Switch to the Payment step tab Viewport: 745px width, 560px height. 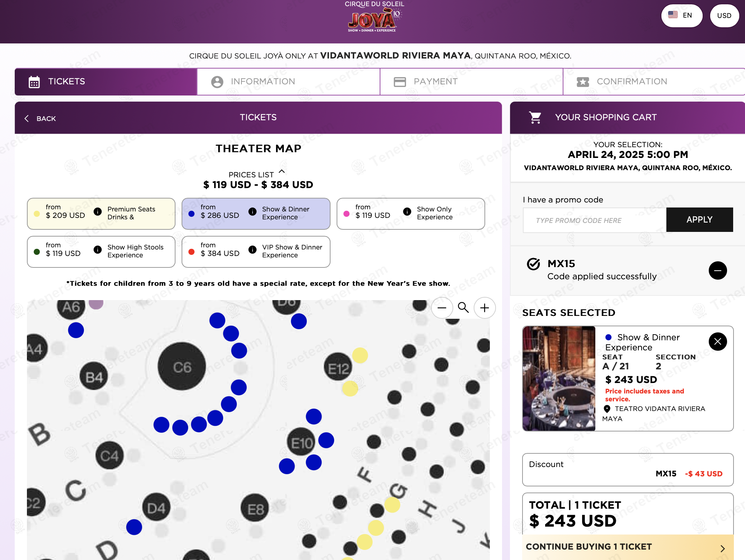471,82
